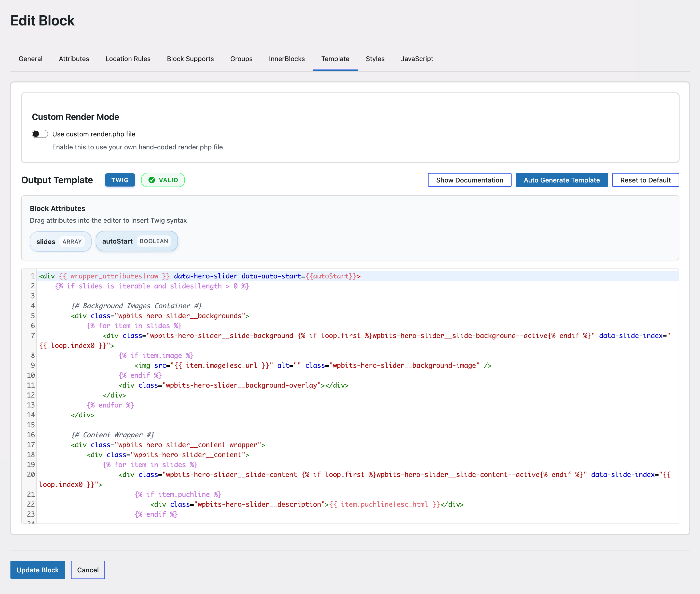Click the line number 5 in gutter
700x594 pixels.
tap(33, 316)
